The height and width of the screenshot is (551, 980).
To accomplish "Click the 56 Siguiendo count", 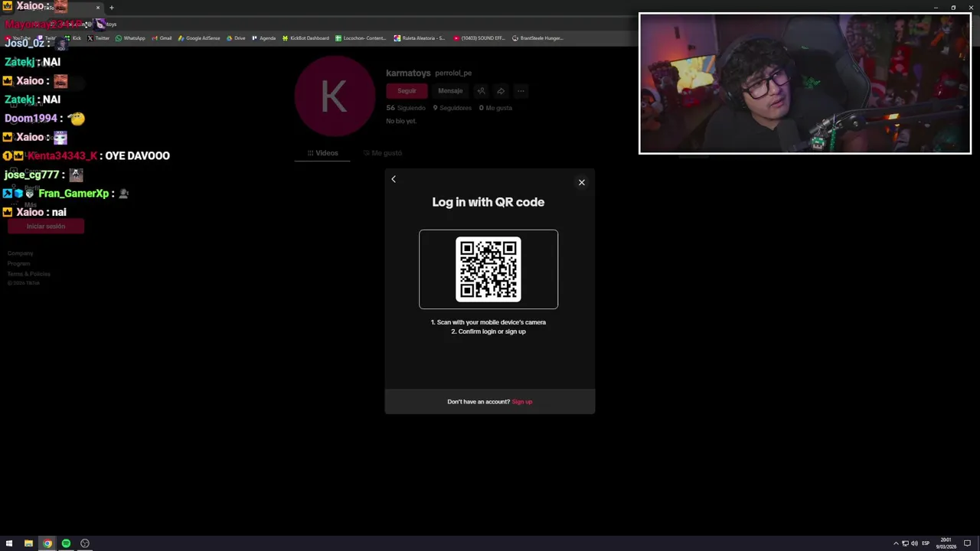I will click(406, 108).
